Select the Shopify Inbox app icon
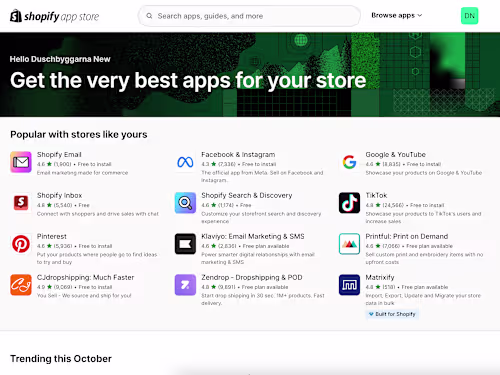Image resolution: width=500 pixels, height=375 pixels. (21, 203)
